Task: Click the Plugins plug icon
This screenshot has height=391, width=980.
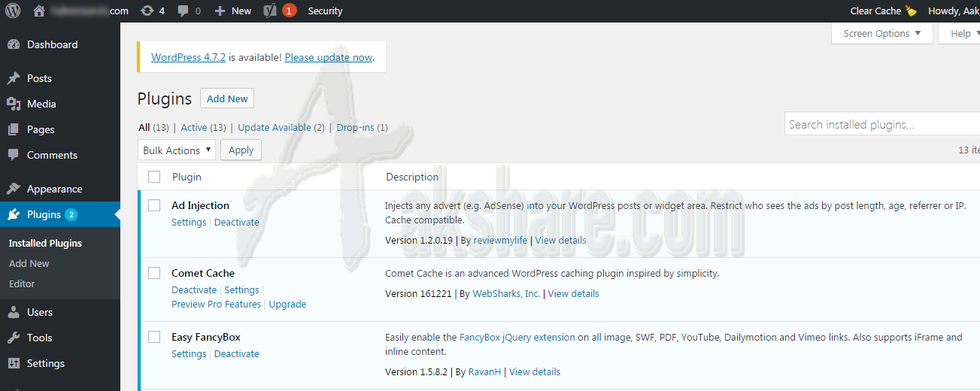Action: (14, 214)
